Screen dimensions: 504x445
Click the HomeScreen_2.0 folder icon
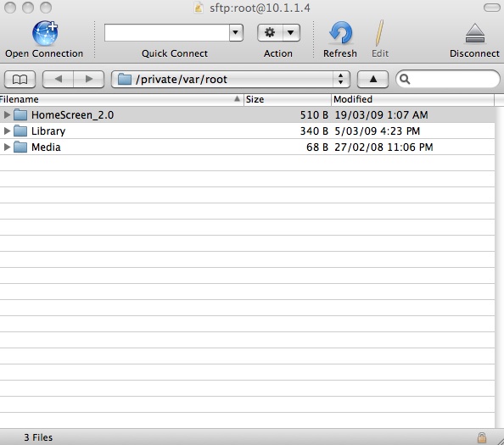pos(20,114)
